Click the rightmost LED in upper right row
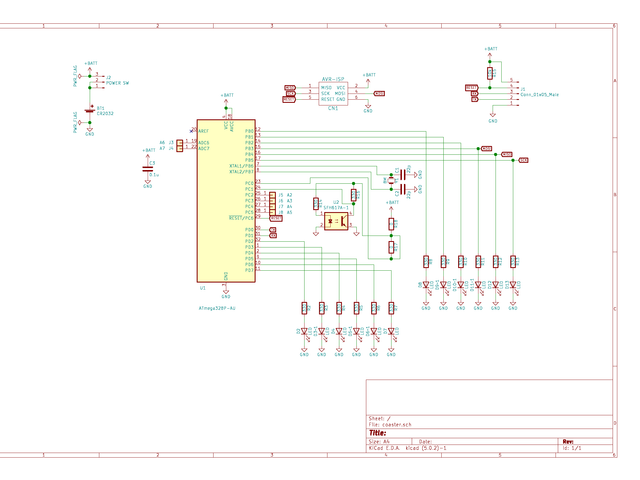The height and width of the screenshot is (480, 640). tap(513, 285)
